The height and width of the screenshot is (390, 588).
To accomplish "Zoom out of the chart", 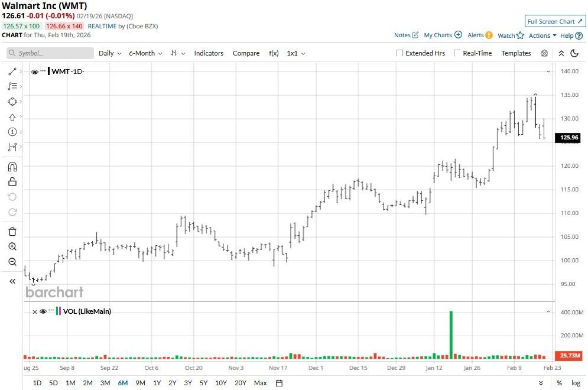I will (12, 262).
